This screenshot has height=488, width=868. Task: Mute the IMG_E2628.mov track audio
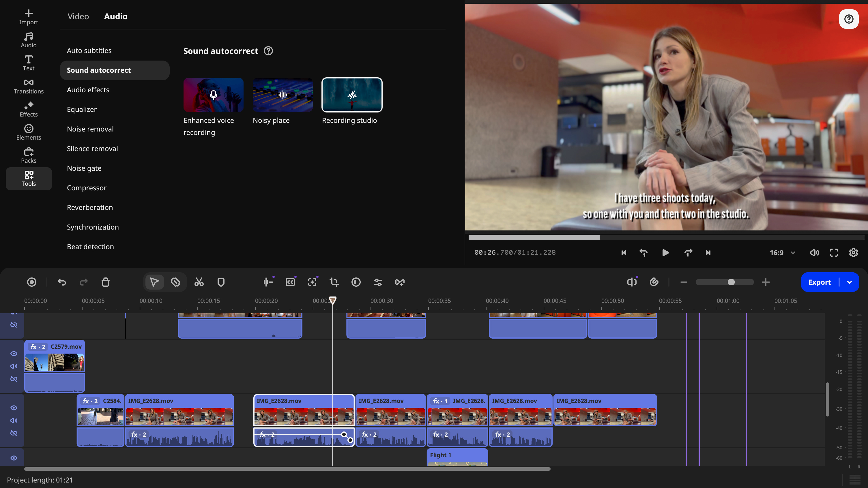(14, 420)
